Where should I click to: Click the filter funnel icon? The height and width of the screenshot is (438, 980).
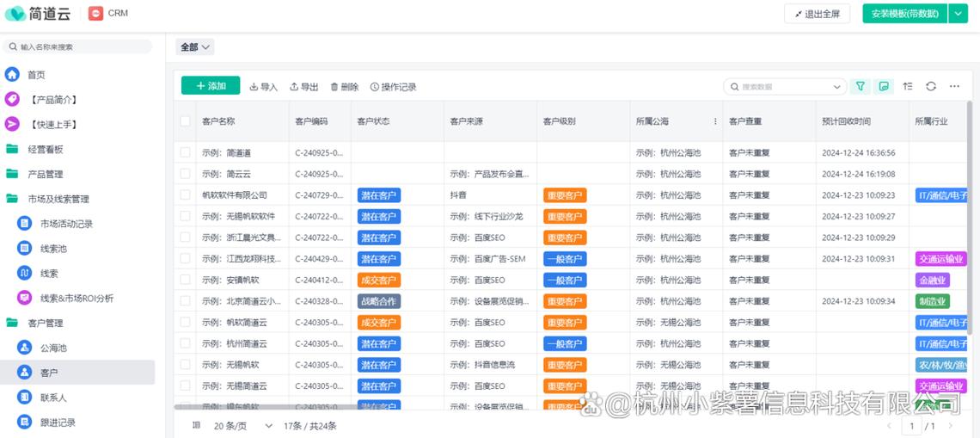coord(861,86)
